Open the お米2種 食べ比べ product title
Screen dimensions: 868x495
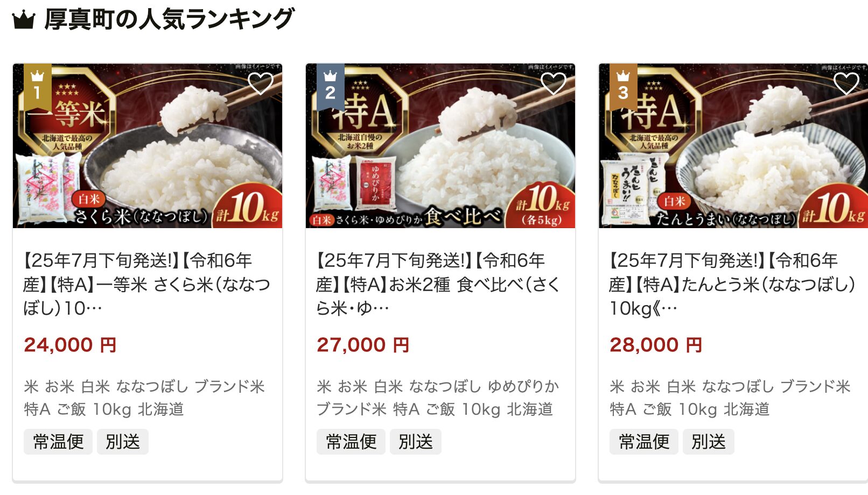439,284
